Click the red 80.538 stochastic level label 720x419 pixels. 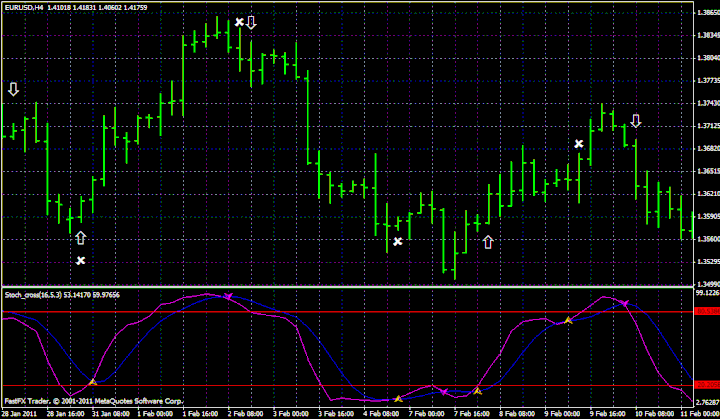[708, 311]
